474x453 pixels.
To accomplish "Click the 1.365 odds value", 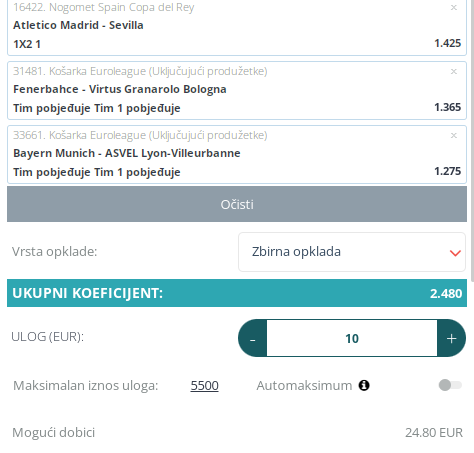I will 448,107.
